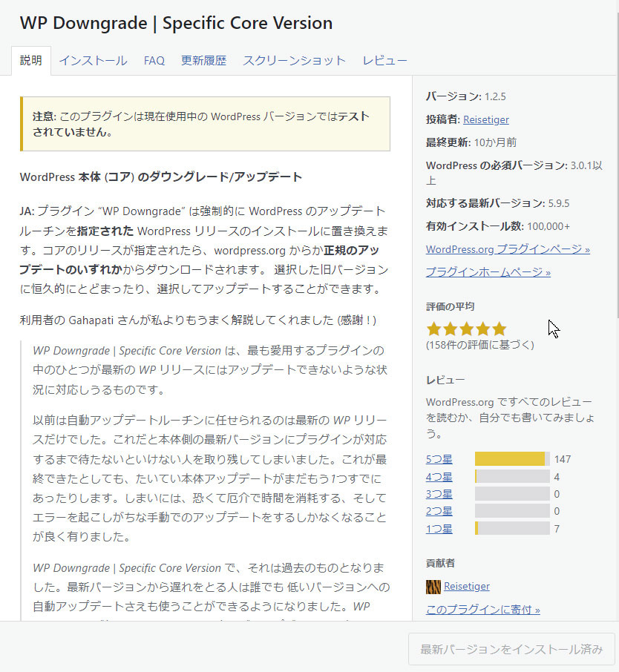This screenshot has width=619, height=672.
Task: Switch to the インストール tab
Action: 93,60
